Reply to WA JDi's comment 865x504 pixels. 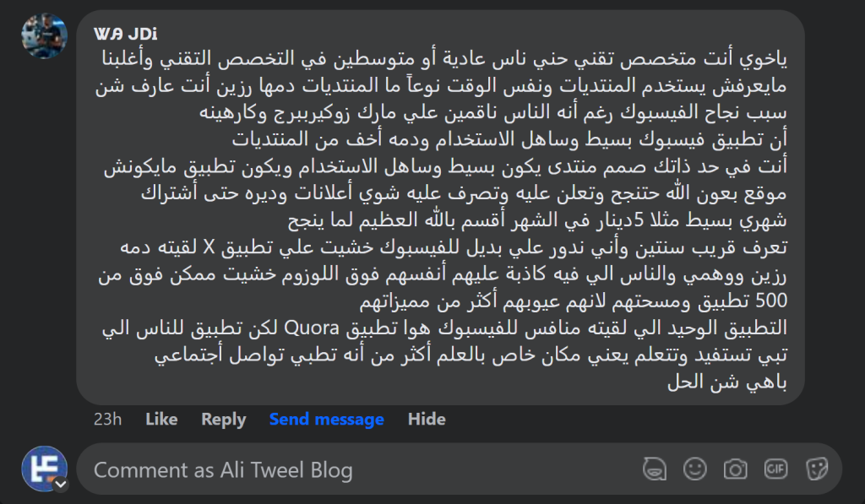click(223, 419)
